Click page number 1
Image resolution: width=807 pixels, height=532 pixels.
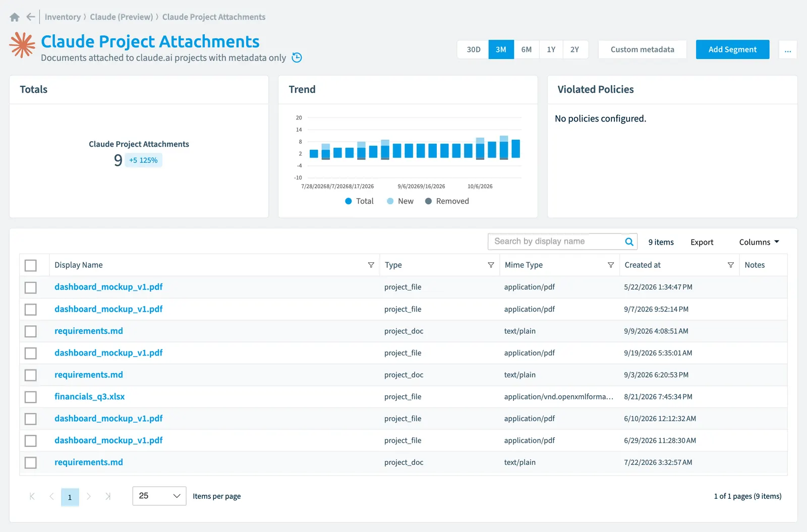[x=70, y=497]
